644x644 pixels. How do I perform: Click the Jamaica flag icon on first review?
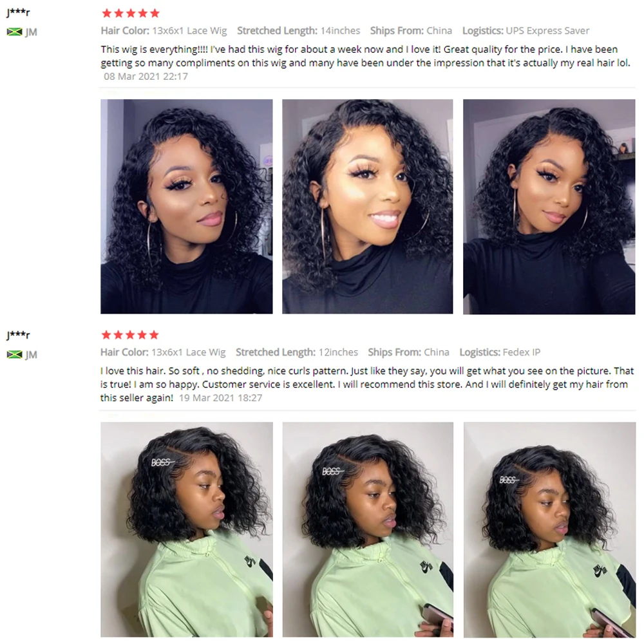[x=15, y=32]
